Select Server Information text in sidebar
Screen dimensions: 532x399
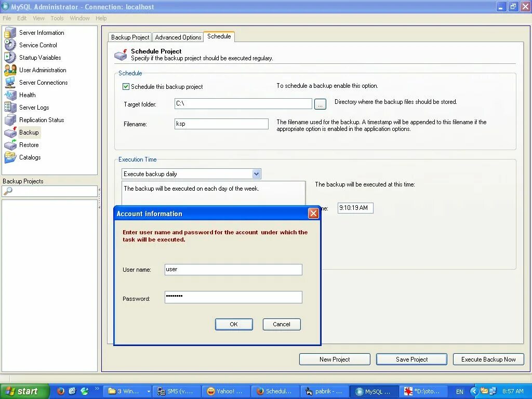[42, 33]
